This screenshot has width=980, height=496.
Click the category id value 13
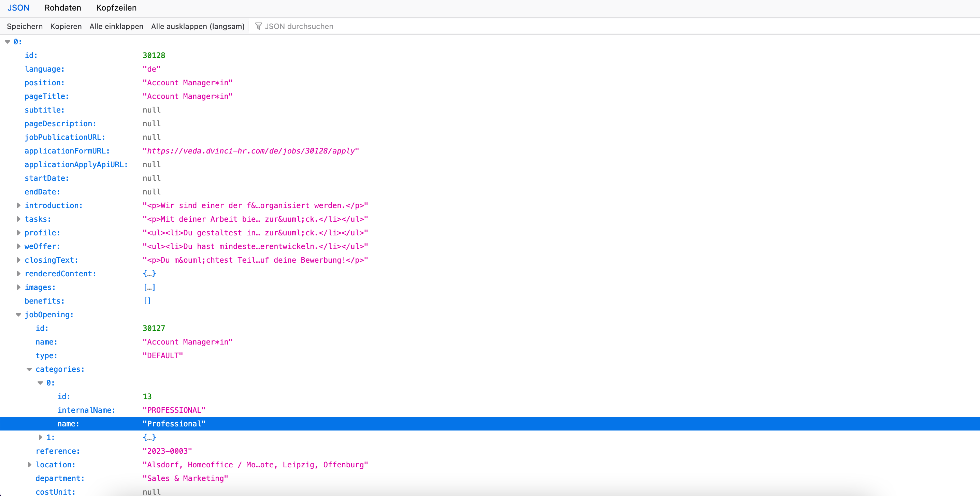[147, 397]
